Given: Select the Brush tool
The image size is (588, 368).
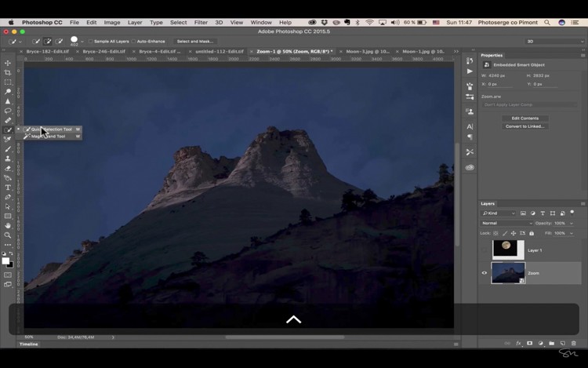Looking at the screenshot, I should pos(8,149).
